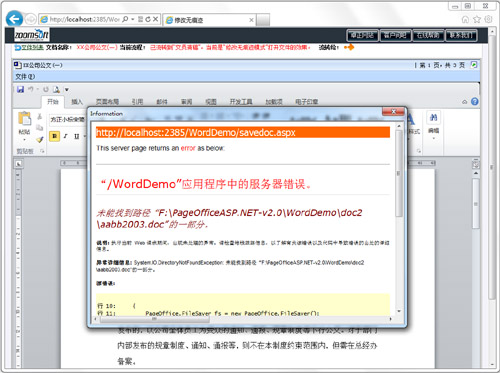Click Undo icon in quick access toolbar

(31, 89)
